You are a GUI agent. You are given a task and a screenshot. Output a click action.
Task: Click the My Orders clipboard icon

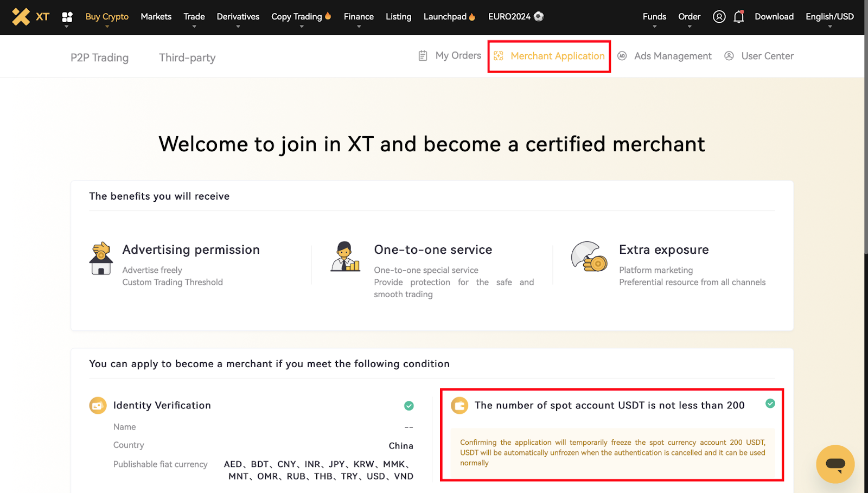(423, 56)
